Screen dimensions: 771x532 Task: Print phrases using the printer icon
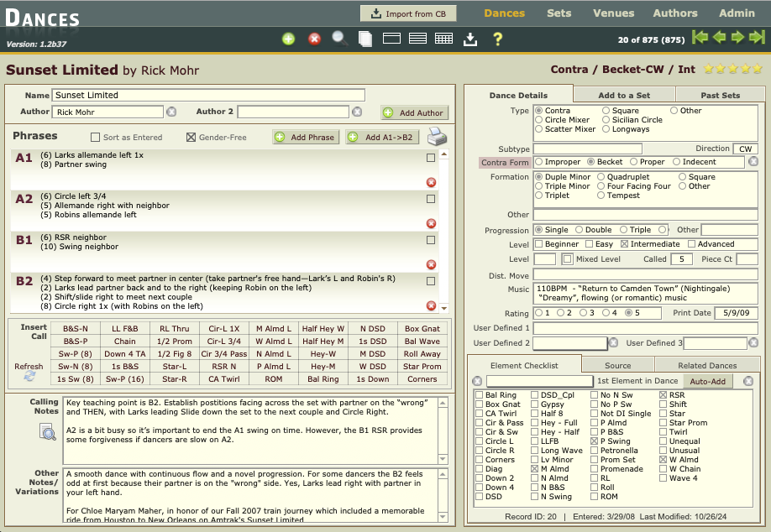438,138
